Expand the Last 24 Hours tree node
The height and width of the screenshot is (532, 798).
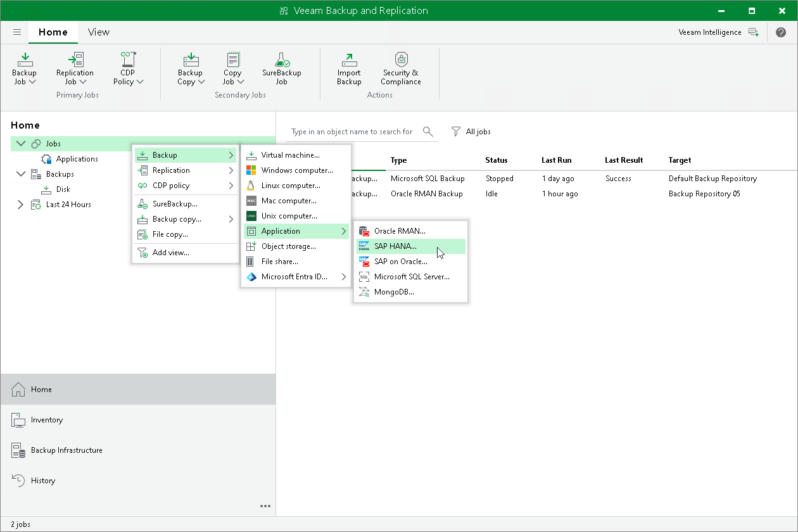tap(20, 205)
